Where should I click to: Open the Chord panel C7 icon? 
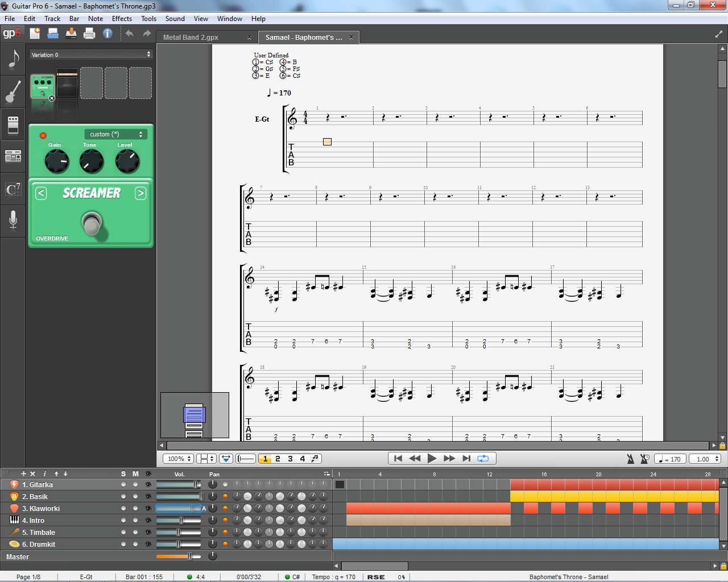coord(13,189)
